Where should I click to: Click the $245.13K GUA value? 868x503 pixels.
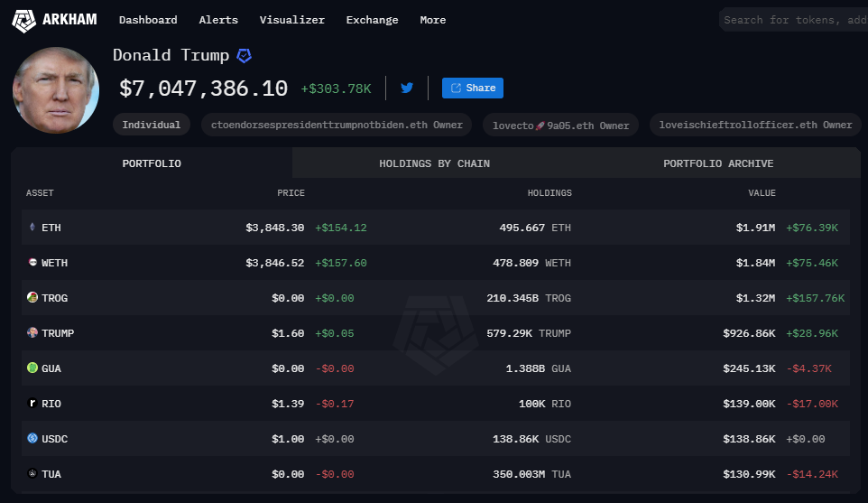[750, 368]
